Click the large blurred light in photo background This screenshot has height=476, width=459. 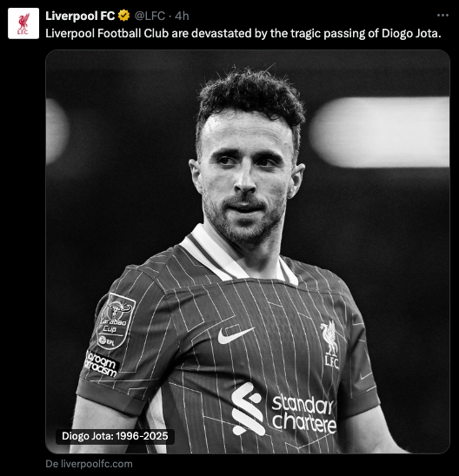380,132
